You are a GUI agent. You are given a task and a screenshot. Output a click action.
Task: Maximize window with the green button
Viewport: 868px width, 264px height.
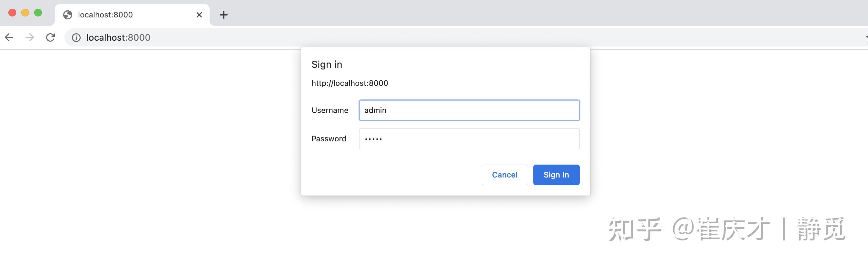pyautogui.click(x=38, y=13)
